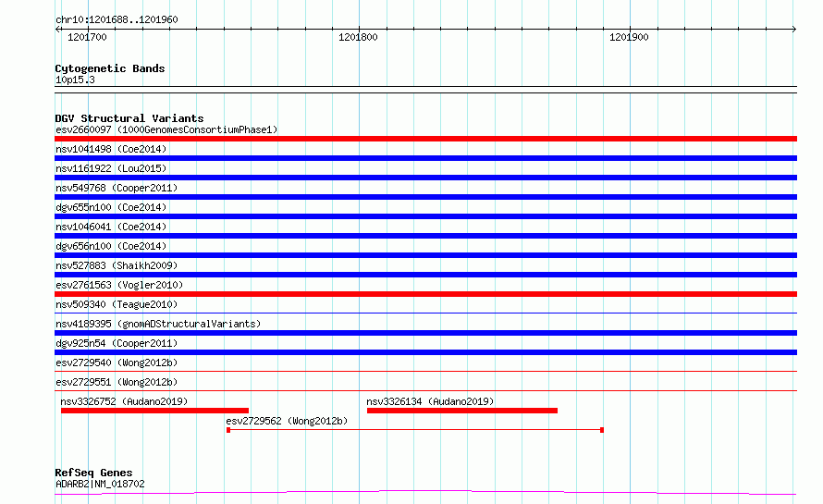Viewport: 823px width, 504px height.
Task: Click esv2729540 (Wong2012b) label
Action: point(117,363)
